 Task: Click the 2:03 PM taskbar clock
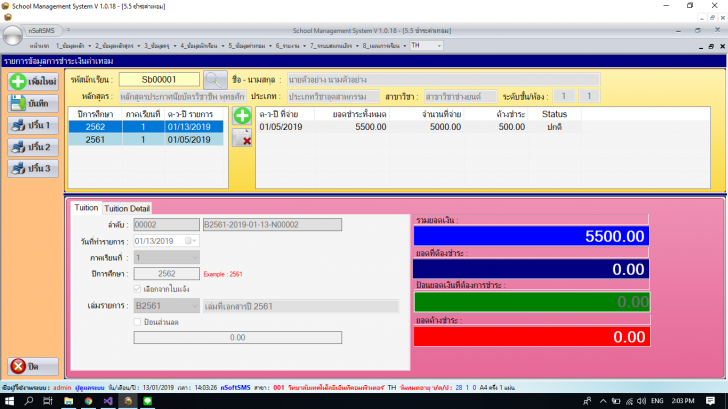tap(683, 401)
